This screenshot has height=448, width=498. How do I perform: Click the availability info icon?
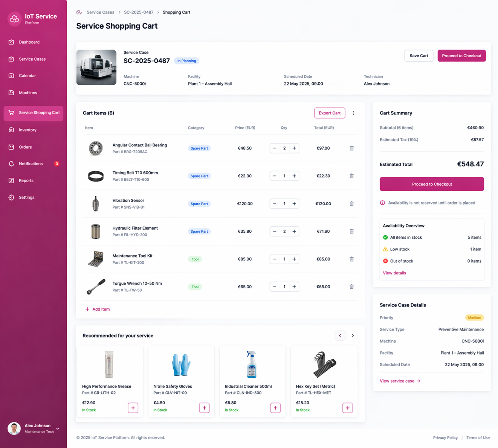coord(382,203)
